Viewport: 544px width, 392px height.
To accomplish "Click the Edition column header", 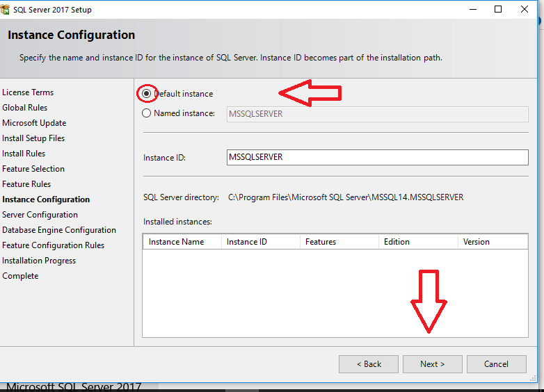I will pos(417,242).
